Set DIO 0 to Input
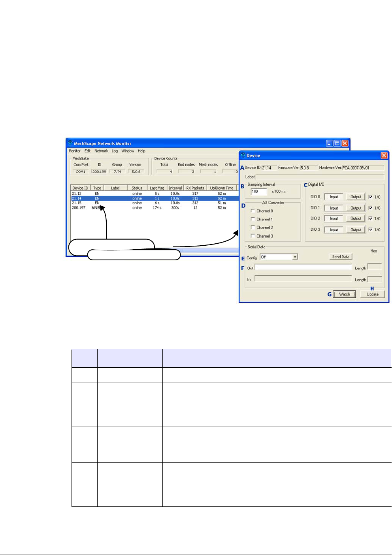 [334, 197]
